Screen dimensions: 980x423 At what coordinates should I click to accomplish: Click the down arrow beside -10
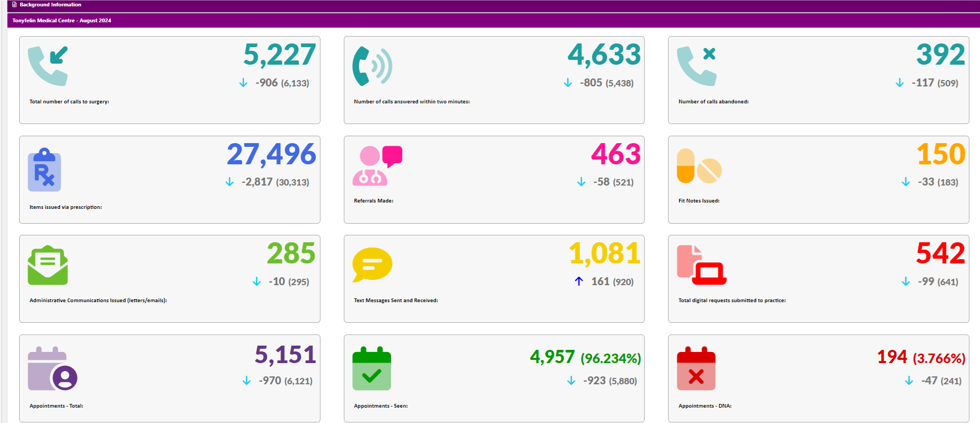256,281
